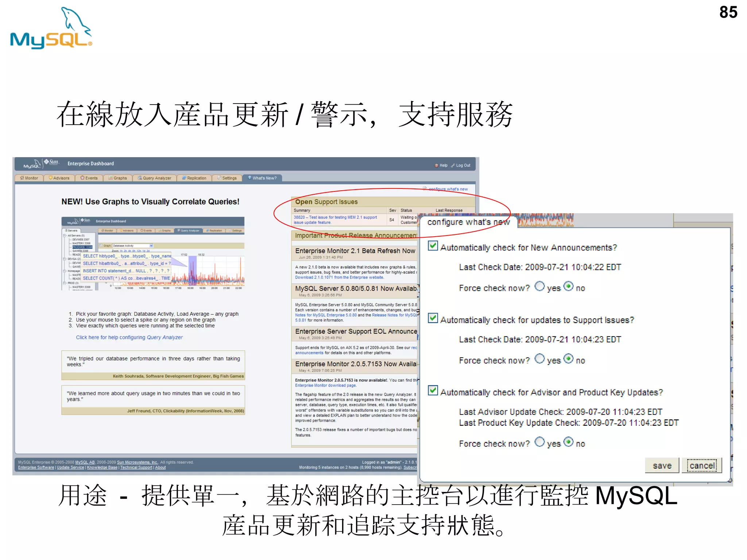This screenshot has width=747, height=560.
Task: Open the Events tab
Action: 89,178
